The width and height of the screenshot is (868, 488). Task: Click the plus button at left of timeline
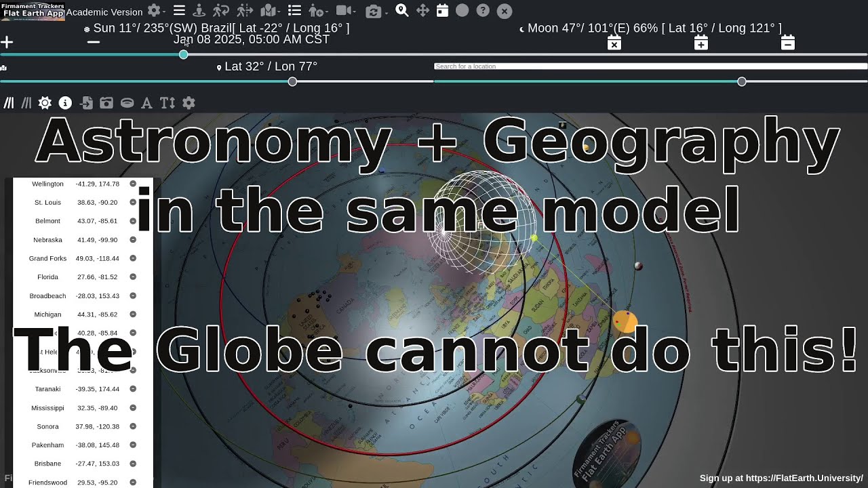(7, 42)
